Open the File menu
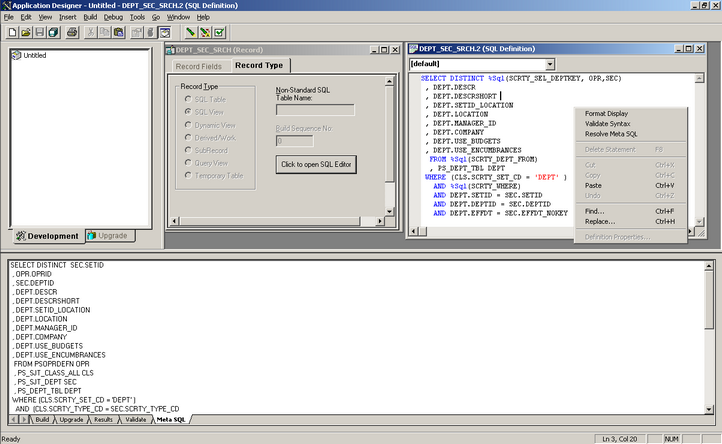Viewport: 722px width, 444px height. pyautogui.click(x=9, y=17)
